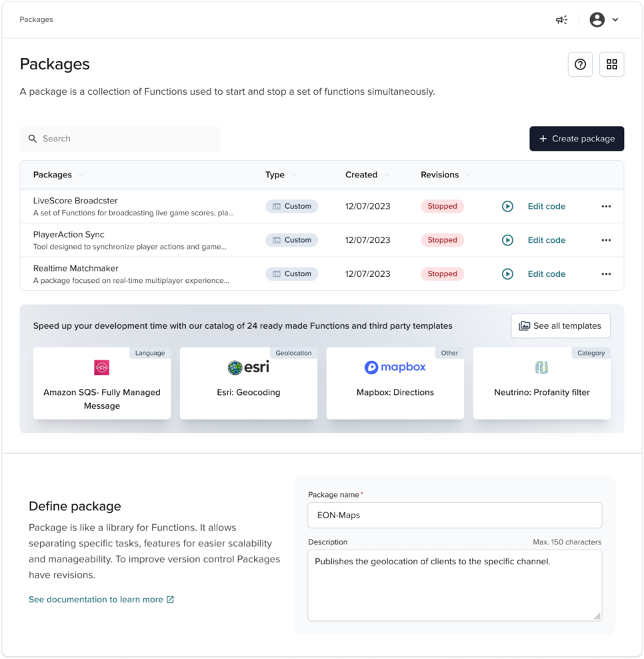Select the Mapbox: Directions template card

click(395, 384)
